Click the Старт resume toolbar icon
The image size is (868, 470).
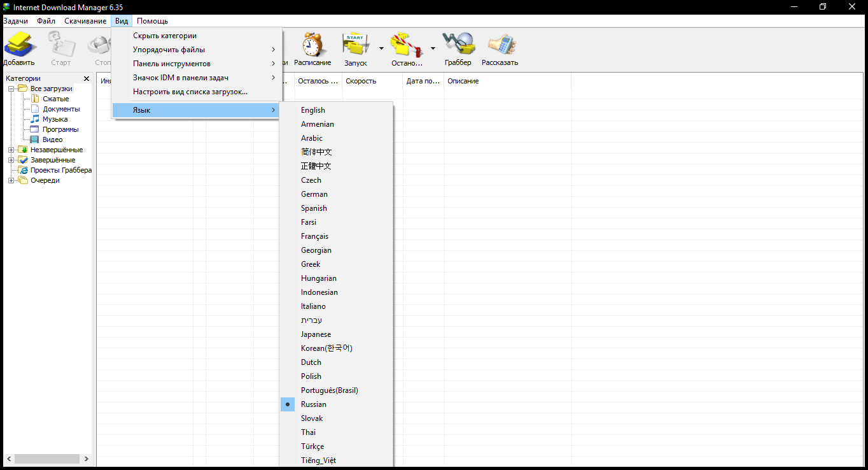click(61, 45)
